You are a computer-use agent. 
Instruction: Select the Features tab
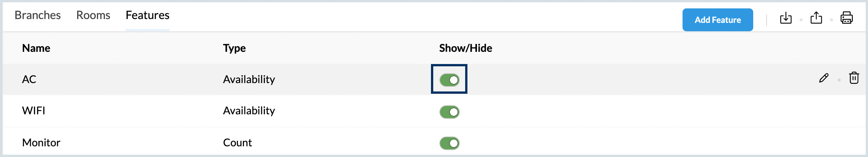coord(147,15)
